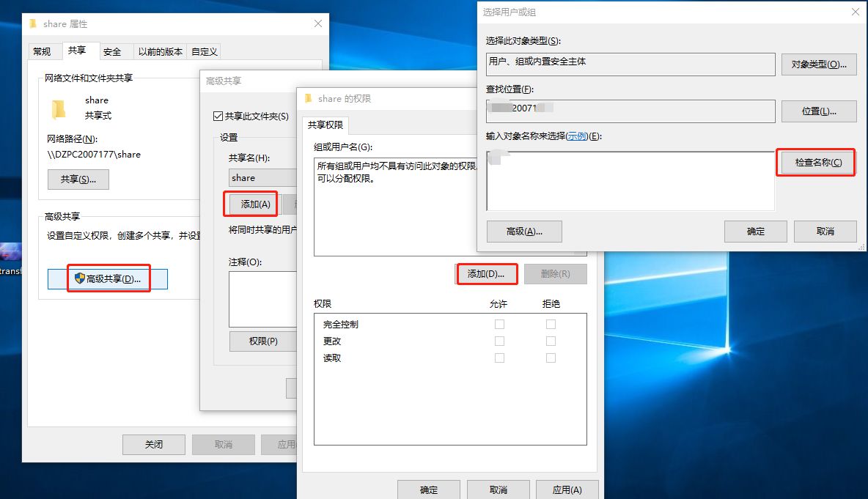Click folder icon in share 的权限 title bar

(309, 98)
